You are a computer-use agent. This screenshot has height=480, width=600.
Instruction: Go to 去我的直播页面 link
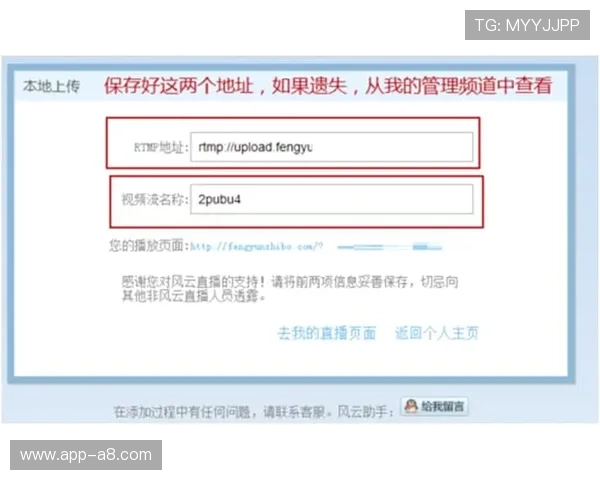[x=326, y=333]
